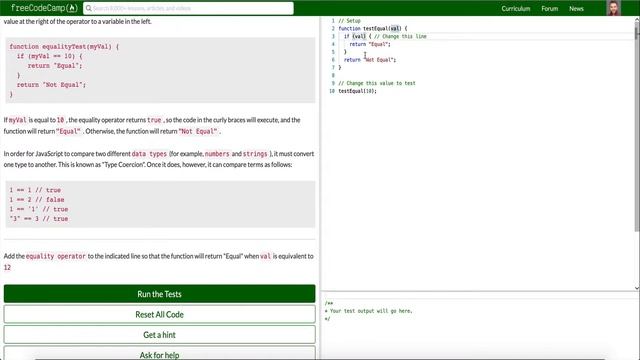Click 'function testEqual(val) {' line
This screenshot has height=360, width=640.
pyautogui.click(x=373, y=29)
